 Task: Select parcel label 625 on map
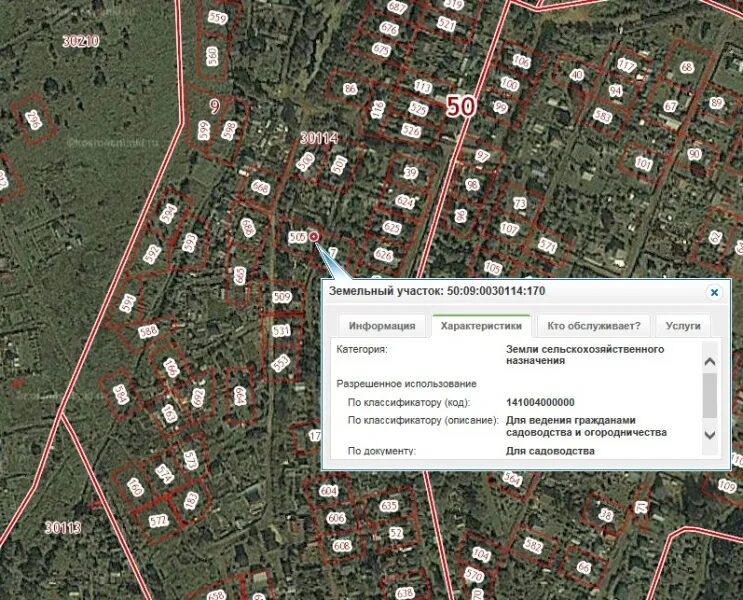[392, 227]
